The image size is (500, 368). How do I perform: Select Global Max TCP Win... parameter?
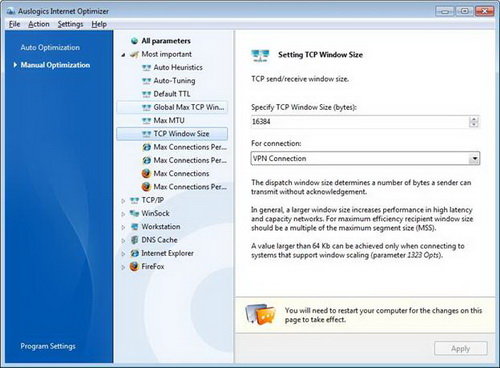[x=189, y=107]
